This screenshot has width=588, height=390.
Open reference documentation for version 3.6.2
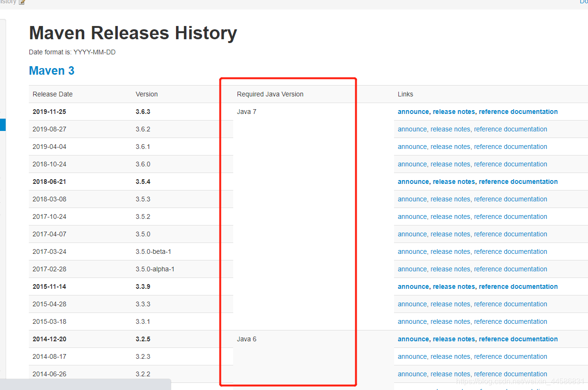[510, 130]
